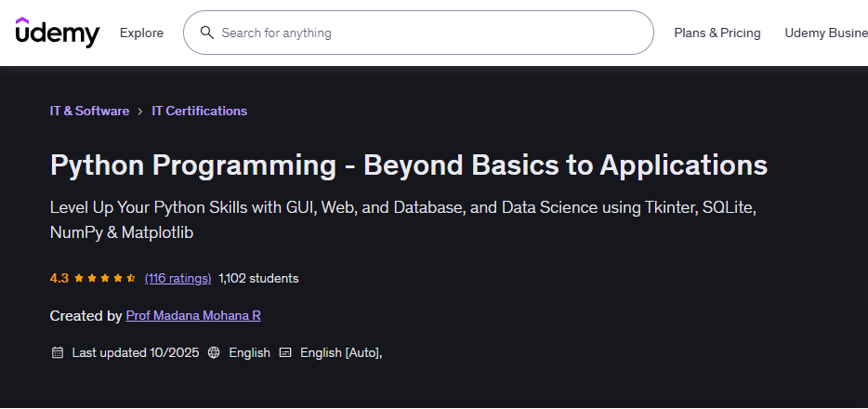Click the globe language icon

click(x=214, y=353)
